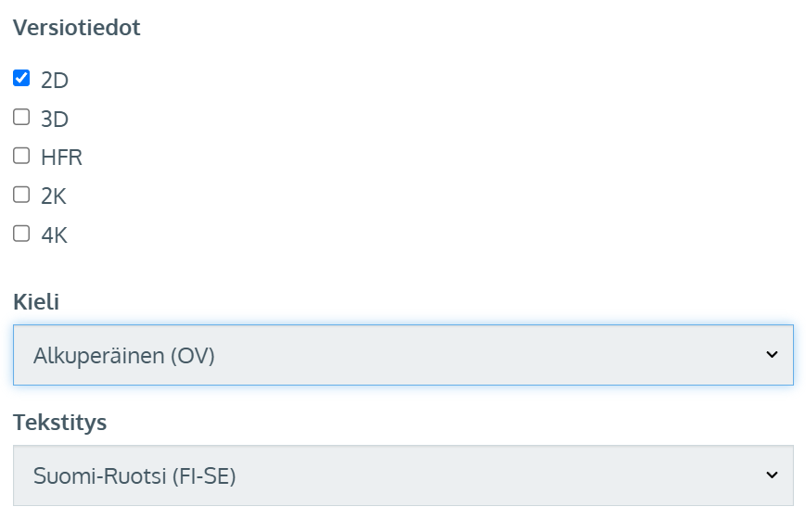The height and width of the screenshot is (532, 806).
Task: Click the Versiotiedot heading
Action: click(77, 28)
